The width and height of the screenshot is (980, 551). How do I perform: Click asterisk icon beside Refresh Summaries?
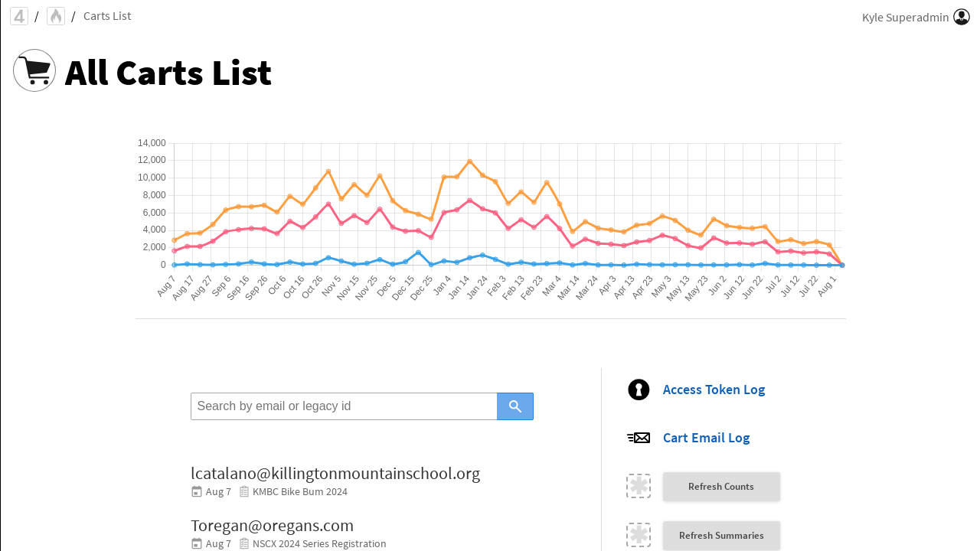point(639,535)
